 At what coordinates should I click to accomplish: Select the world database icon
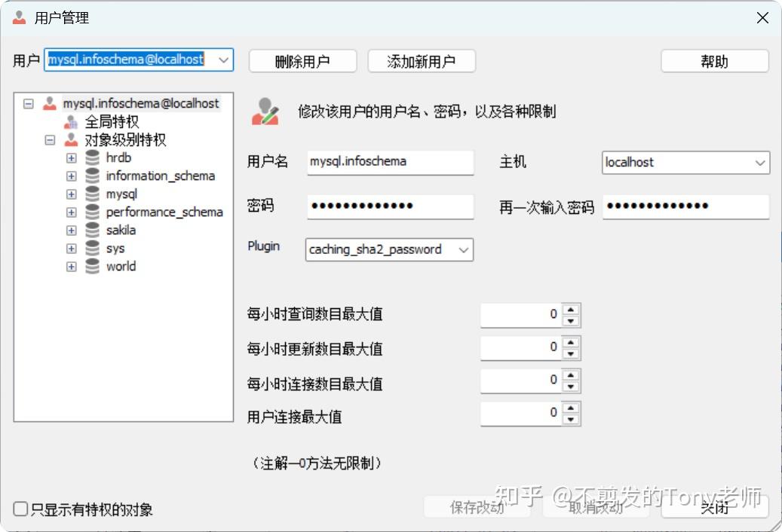[x=91, y=266]
